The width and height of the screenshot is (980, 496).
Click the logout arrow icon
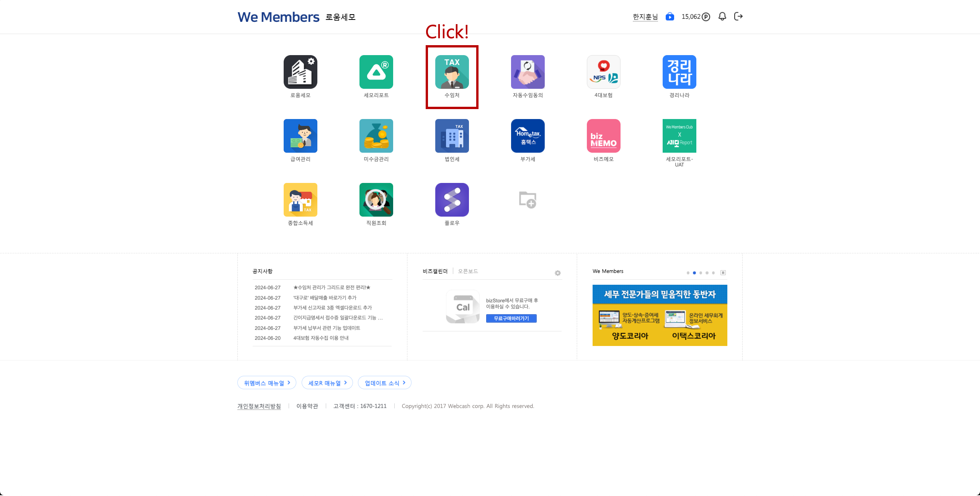click(738, 16)
